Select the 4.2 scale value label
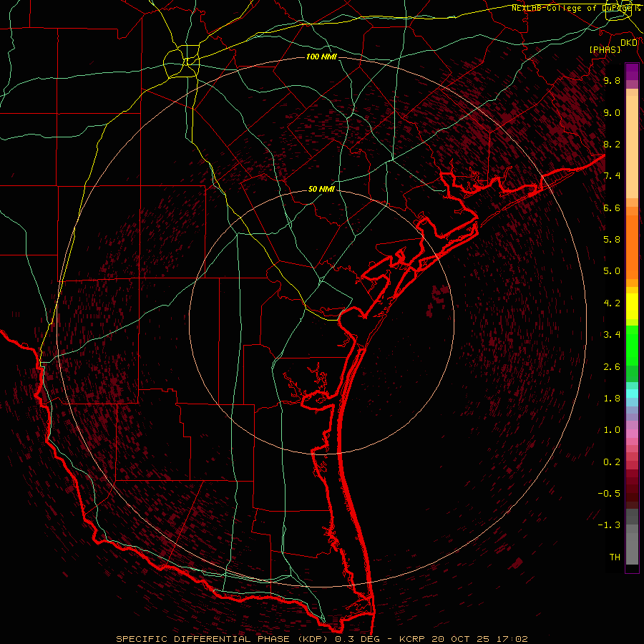This screenshot has width=644, height=644. (612, 303)
